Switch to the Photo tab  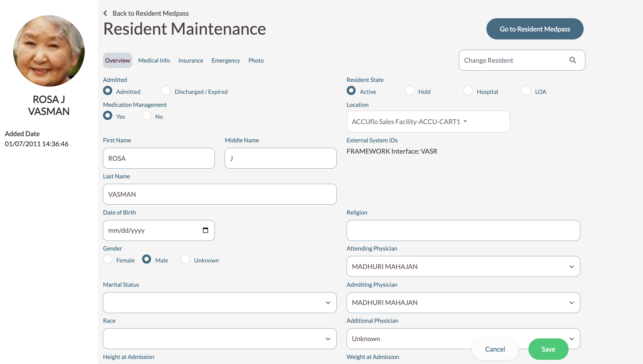(x=256, y=60)
